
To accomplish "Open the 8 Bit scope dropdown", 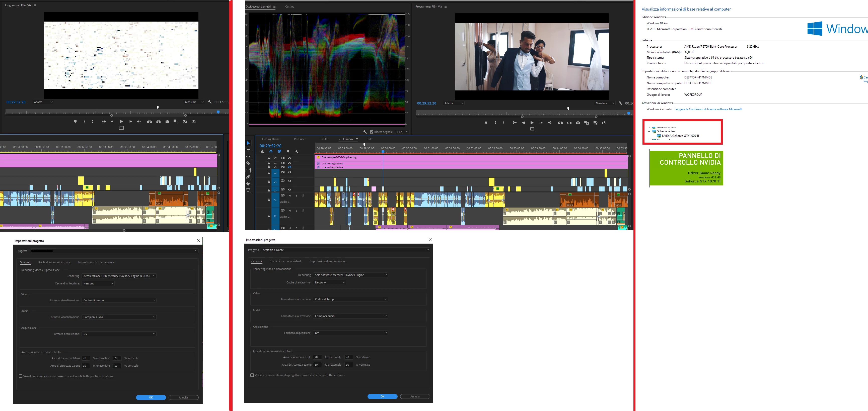I will click(x=402, y=132).
